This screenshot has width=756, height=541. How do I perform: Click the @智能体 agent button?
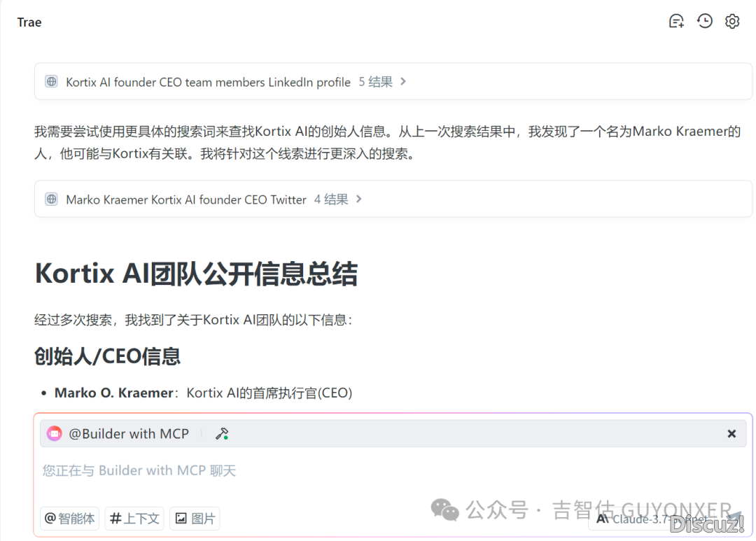(x=70, y=519)
